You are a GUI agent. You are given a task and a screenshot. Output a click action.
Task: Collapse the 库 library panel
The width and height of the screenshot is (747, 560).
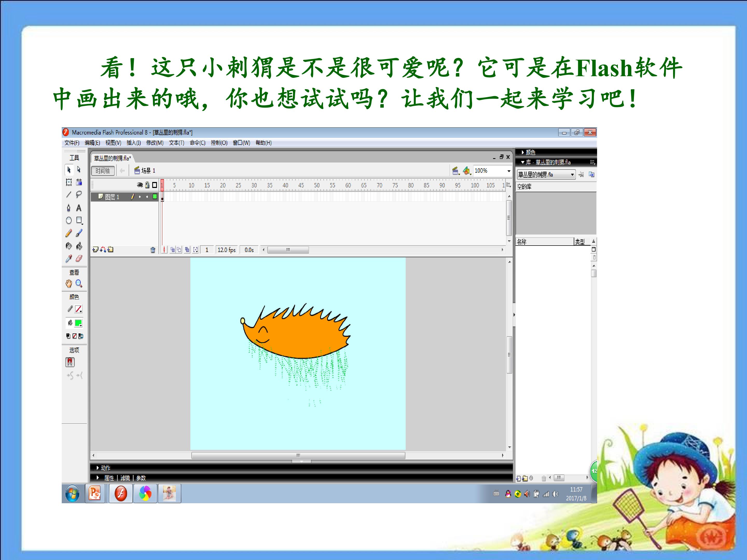tap(523, 162)
